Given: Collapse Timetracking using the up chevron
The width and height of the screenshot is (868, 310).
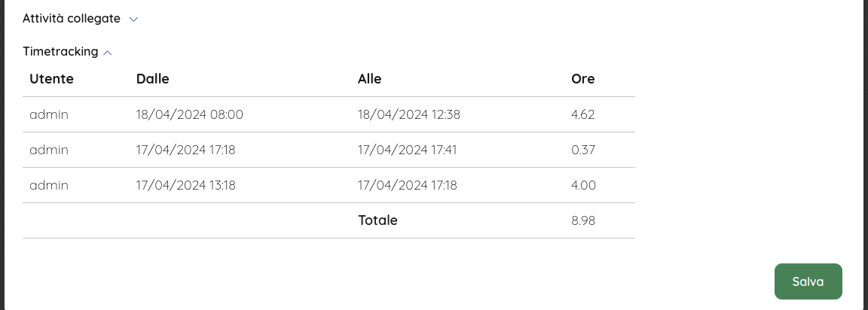Looking at the screenshot, I should pyautogui.click(x=108, y=53).
